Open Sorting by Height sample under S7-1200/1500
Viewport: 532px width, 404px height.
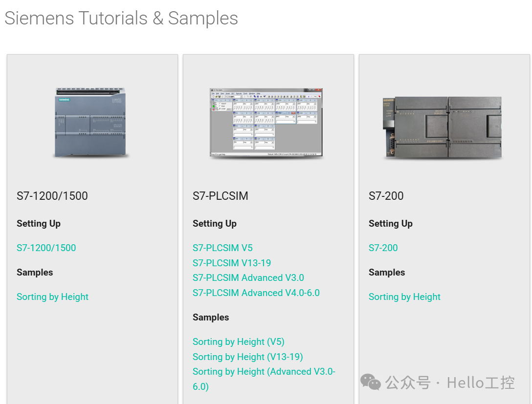53,297
